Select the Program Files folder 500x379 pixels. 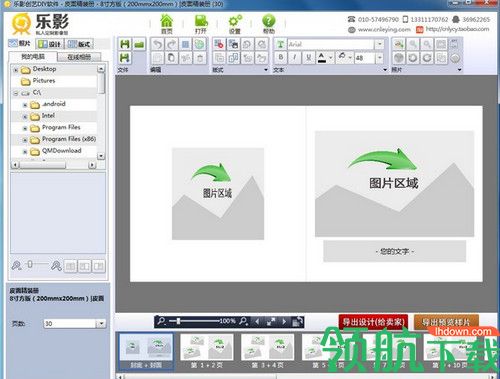(x=61, y=127)
